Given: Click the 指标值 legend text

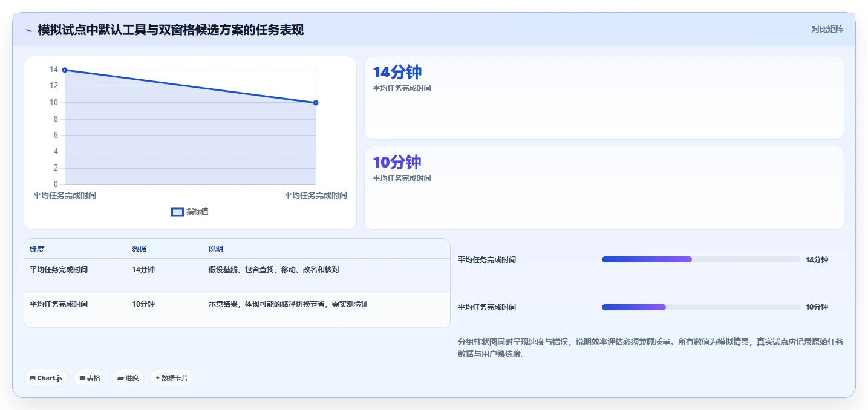Looking at the screenshot, I should tap(198, 212).
